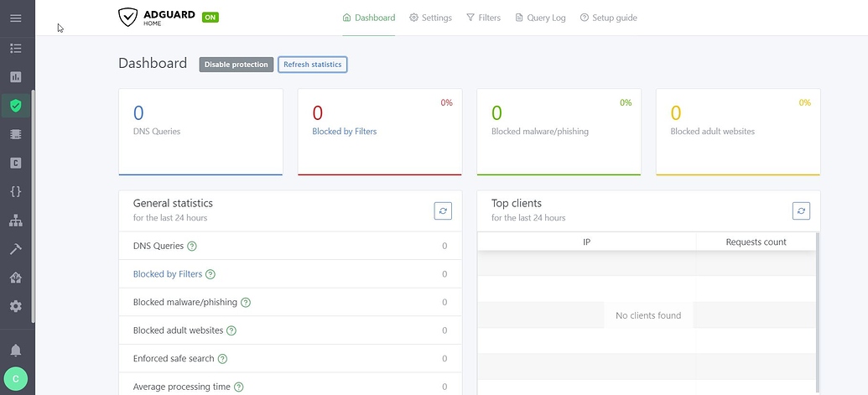
Task: Click the bar chart icon in the sidebar
Action: tap(16, 77)
